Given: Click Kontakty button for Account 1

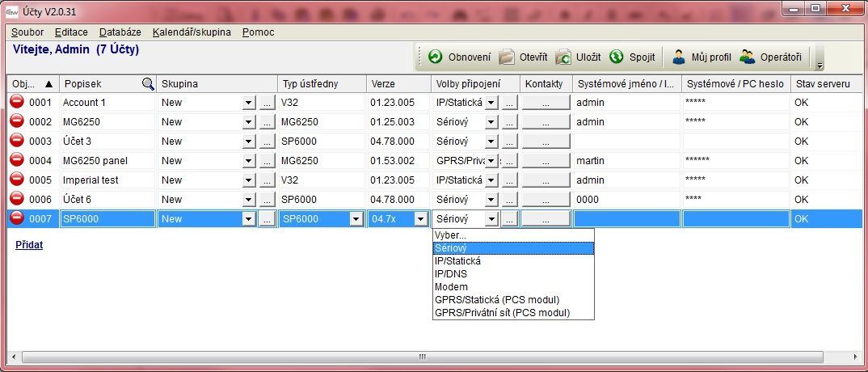Looking at the screenshot, I should click(x=545, y=103).
